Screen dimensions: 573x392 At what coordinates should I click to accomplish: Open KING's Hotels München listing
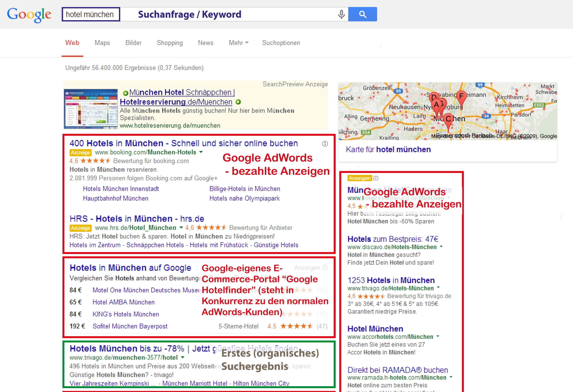point(126,314)
